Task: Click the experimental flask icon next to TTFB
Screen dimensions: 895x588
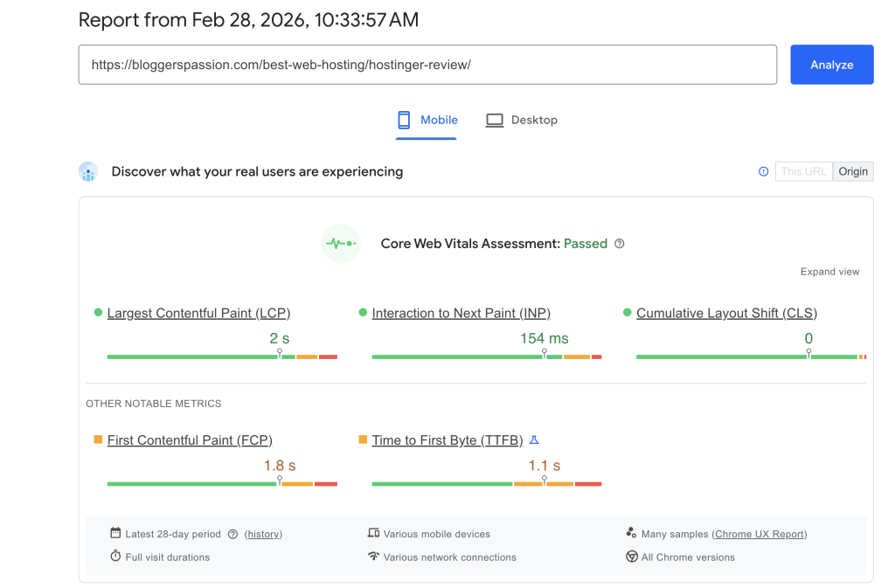Action: [x=534, y=439]
